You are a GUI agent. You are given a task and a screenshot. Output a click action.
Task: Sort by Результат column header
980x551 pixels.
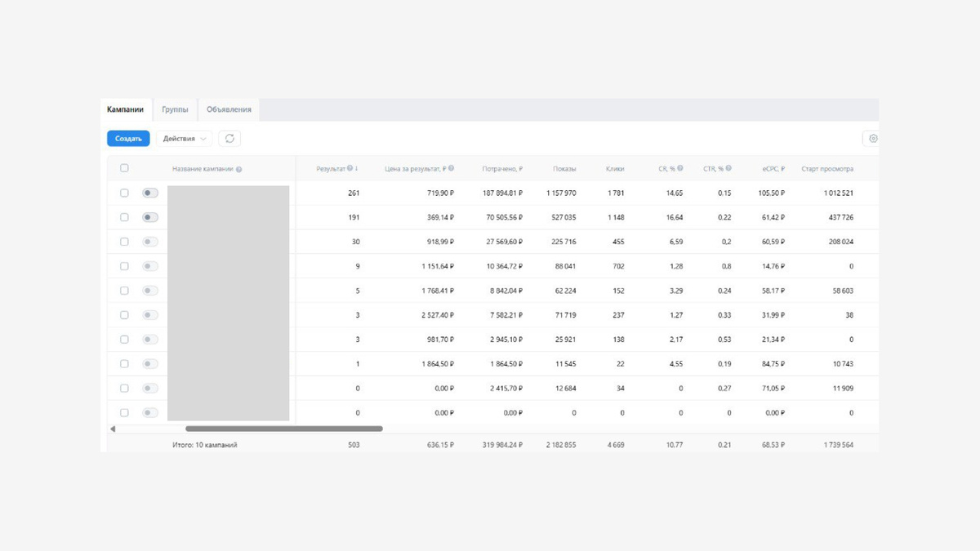click(331, 169)
